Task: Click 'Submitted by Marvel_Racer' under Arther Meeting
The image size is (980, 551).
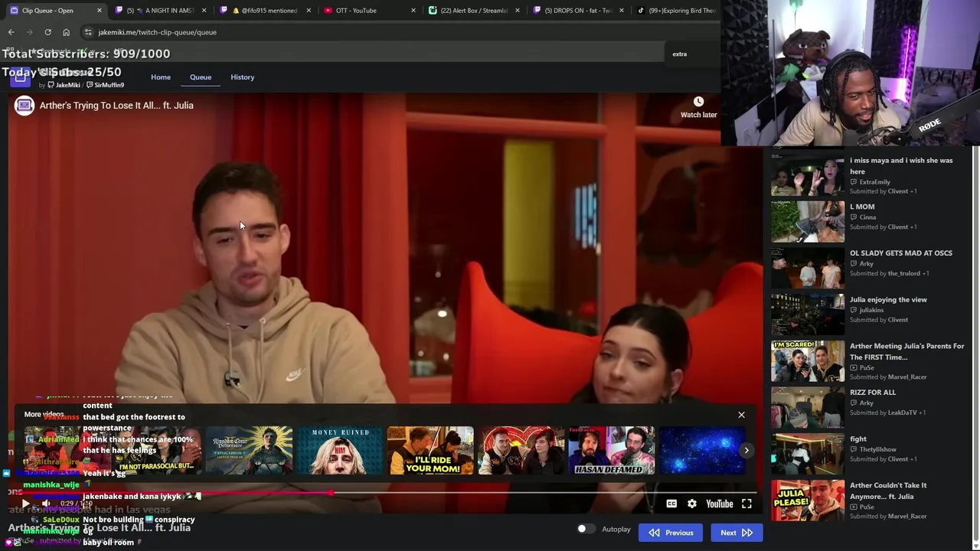Action: pyautogui.click(x=888, y=377)
